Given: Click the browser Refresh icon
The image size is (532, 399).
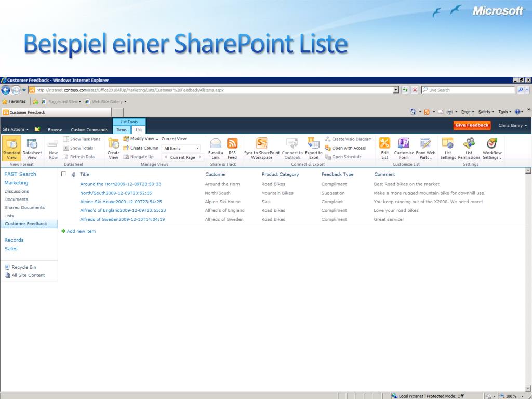Looking at the screenshot, I should pos(405,90).
